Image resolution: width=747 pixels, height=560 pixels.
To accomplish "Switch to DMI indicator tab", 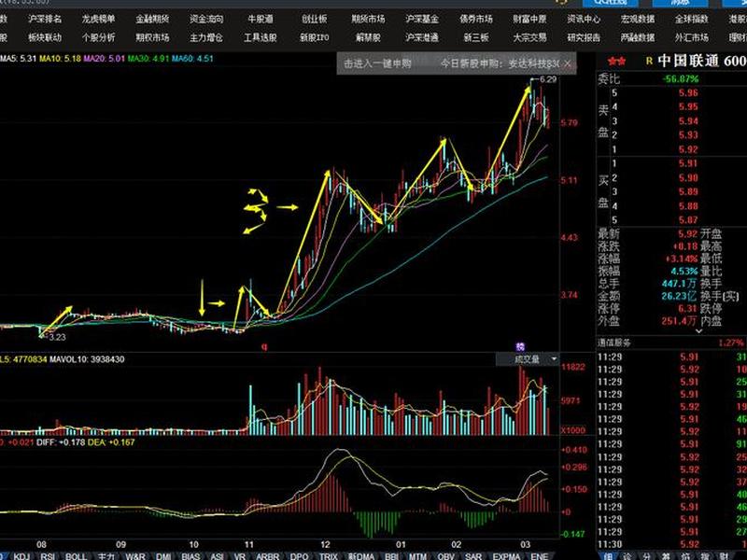I will coord(163,555).
